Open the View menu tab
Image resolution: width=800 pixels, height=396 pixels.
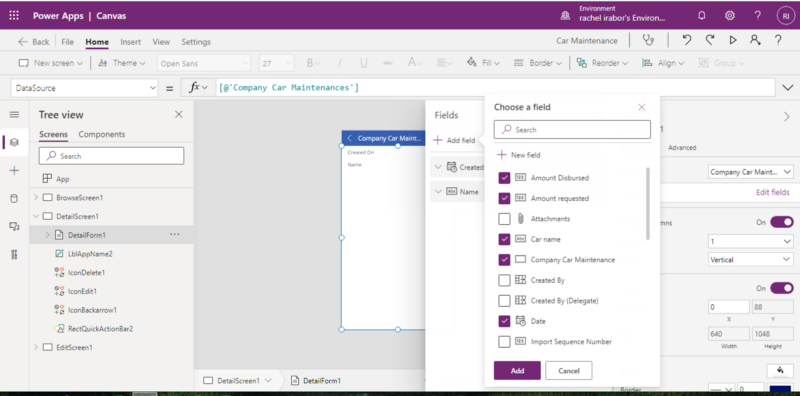pyautogui.click(x=161, y=42)
